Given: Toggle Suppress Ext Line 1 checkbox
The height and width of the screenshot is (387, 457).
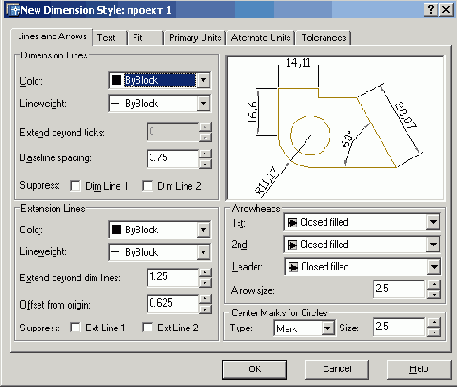Looking at the screenshot, I should 75,327.
